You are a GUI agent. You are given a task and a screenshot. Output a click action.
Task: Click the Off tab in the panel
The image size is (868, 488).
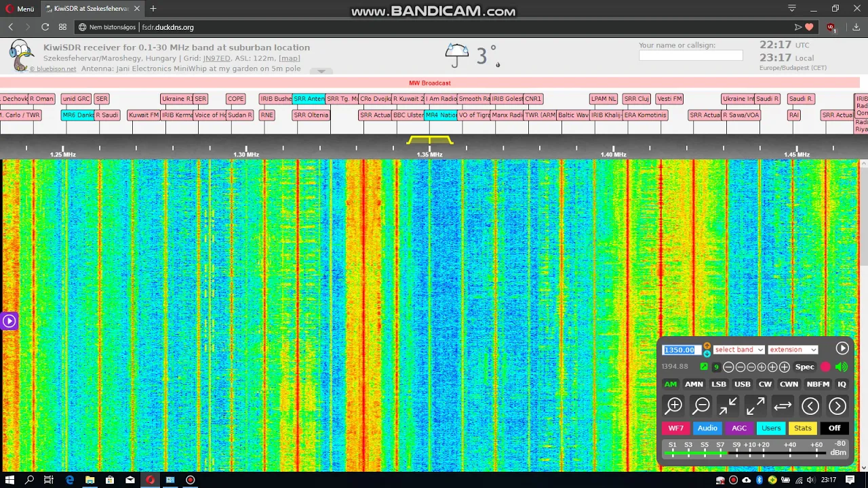834,428
